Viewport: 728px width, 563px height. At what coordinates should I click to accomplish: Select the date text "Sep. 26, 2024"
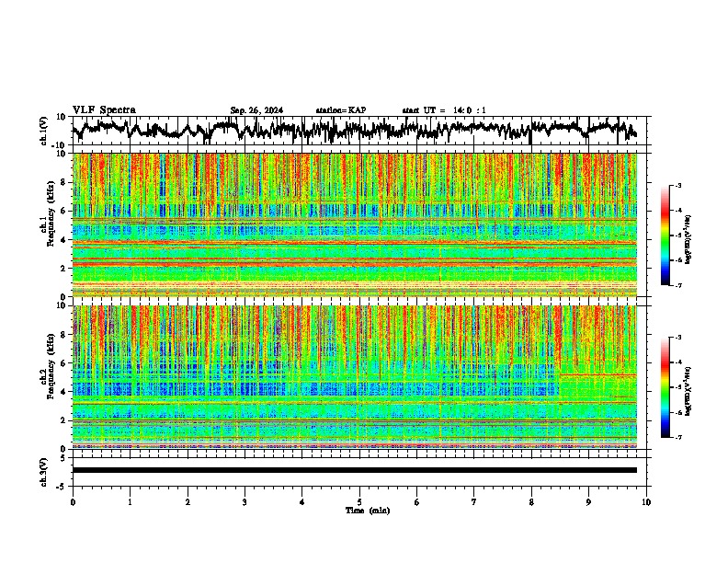(256, 110)
